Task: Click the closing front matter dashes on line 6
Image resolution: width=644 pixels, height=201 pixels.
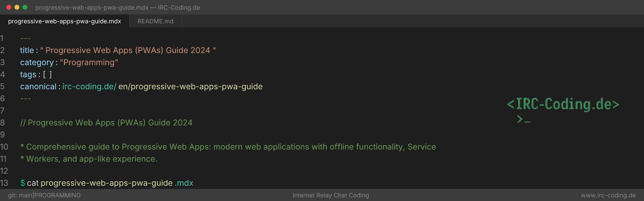Action: pyautogui.click(x=25, y=98)
